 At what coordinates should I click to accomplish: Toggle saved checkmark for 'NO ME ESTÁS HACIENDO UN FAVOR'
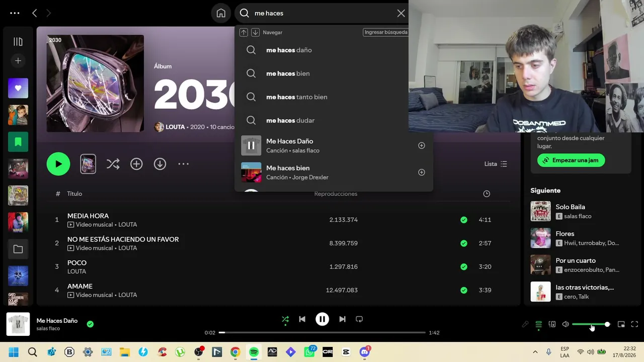463,243
